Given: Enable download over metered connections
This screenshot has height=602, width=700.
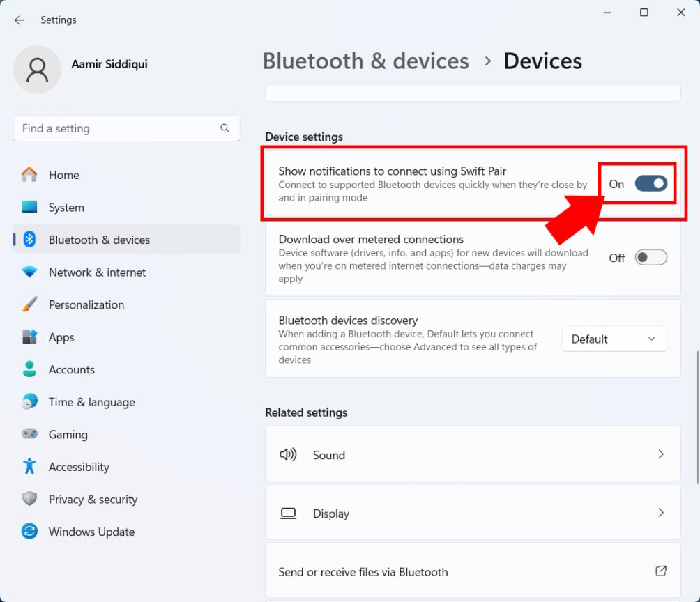Looking at the screenshot, I should point(650,257).
